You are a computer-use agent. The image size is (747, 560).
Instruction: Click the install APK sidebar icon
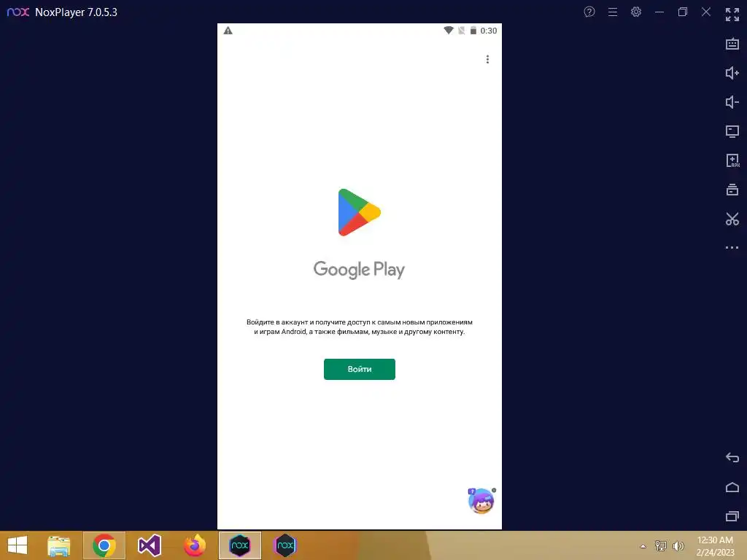[x=732, y=160]
